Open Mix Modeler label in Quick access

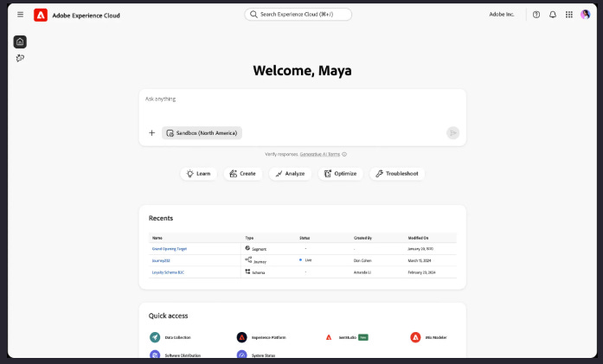tap(436, 337)
